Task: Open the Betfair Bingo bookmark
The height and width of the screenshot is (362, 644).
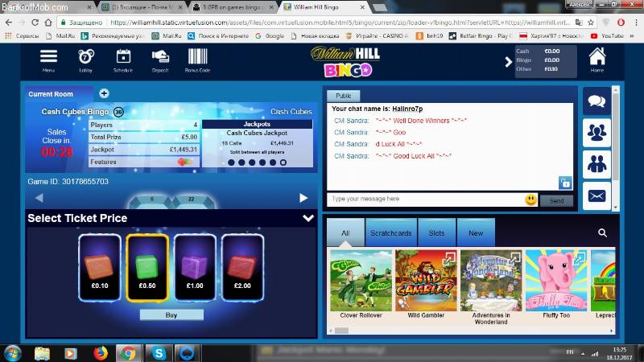Action: click(x=481, y=36)
